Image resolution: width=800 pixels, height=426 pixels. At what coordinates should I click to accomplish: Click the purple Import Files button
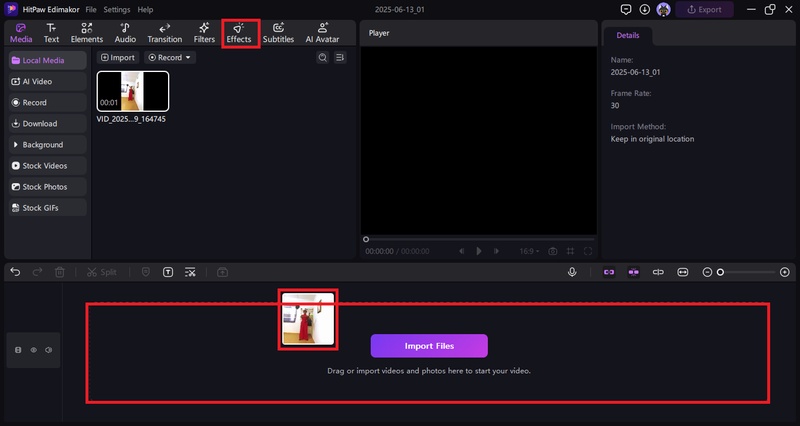(429, 346)
